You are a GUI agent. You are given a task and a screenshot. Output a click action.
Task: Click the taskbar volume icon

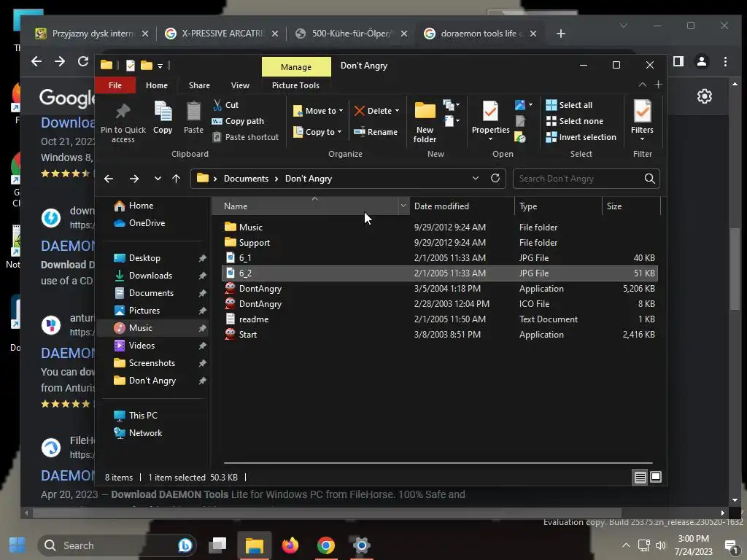[660, 545]
